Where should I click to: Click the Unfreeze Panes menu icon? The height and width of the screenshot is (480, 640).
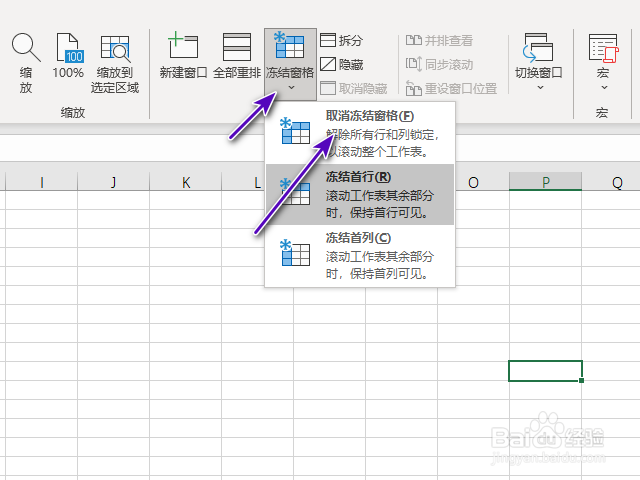coord(295,131)
